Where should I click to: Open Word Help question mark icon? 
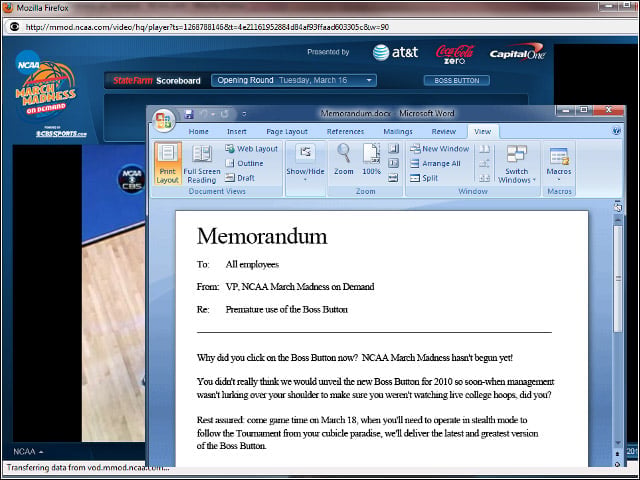[x=616, y=131]
